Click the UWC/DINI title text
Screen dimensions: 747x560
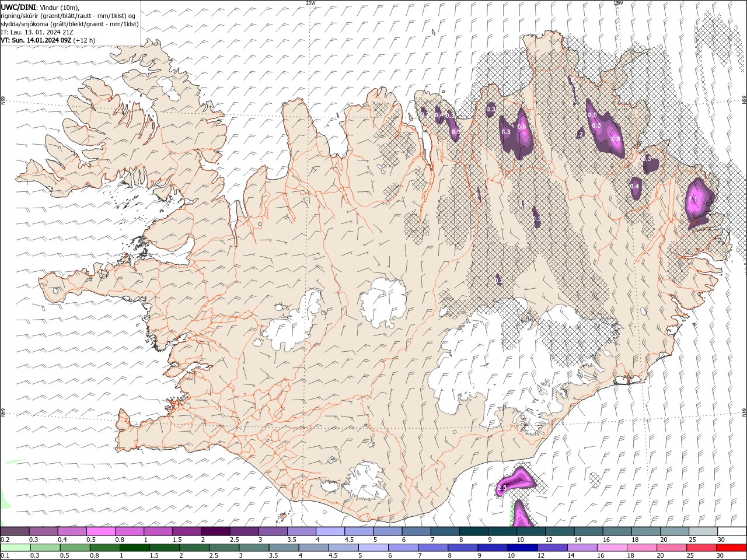tap(19, 7)
